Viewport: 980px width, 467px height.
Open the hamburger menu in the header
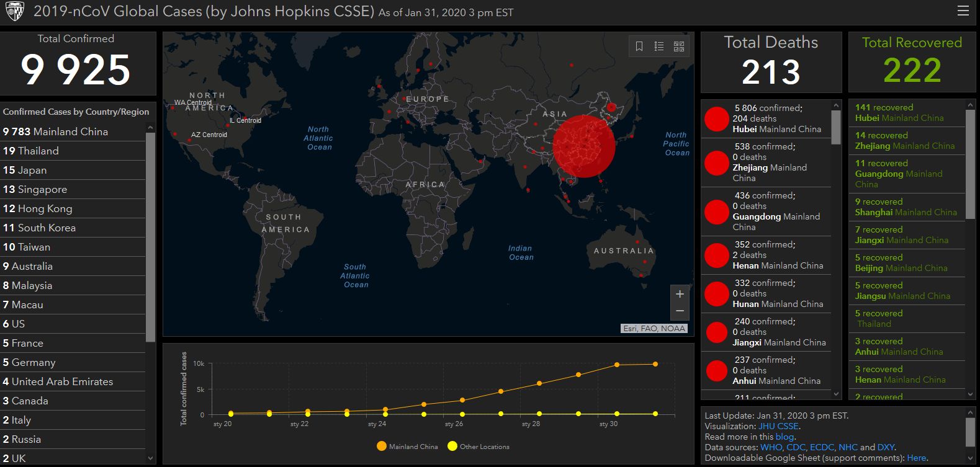(963, 11)
